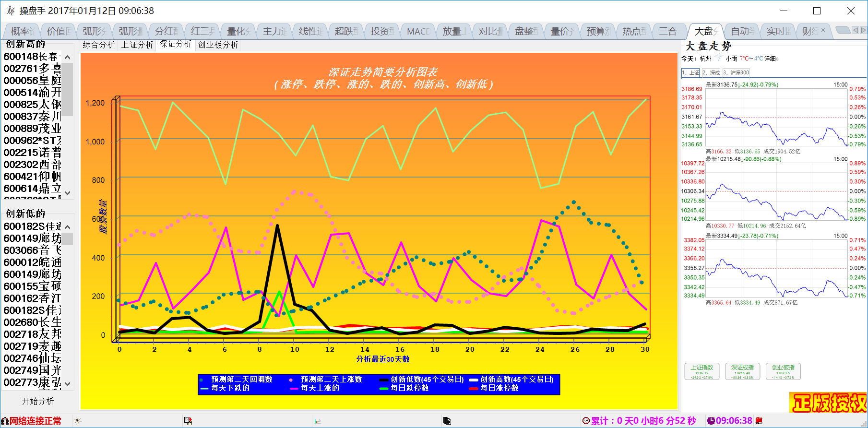This screenshot has width=868, height=428.
Task: Click the purple clock icon beside 09:06:38
Action: pyautogui.click(x=711, y=421)
